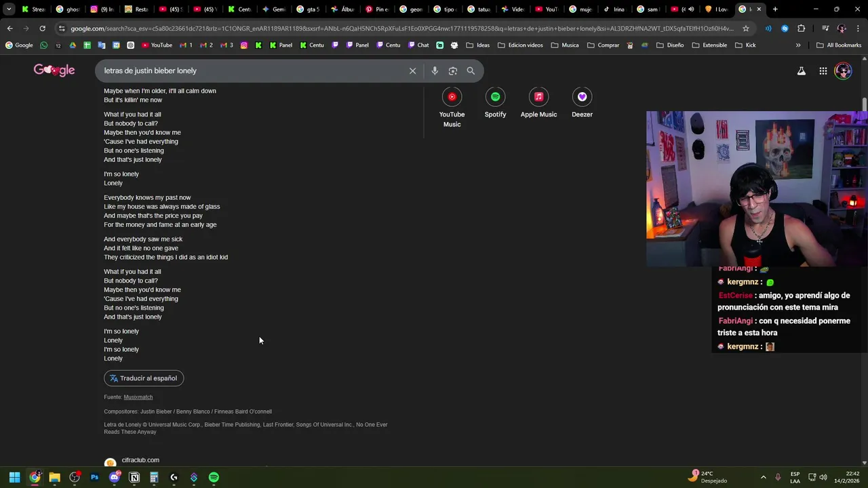Expand the Kick bookmarks folder
The width and height of the screenshot is (868, 488).
(745, 45)
